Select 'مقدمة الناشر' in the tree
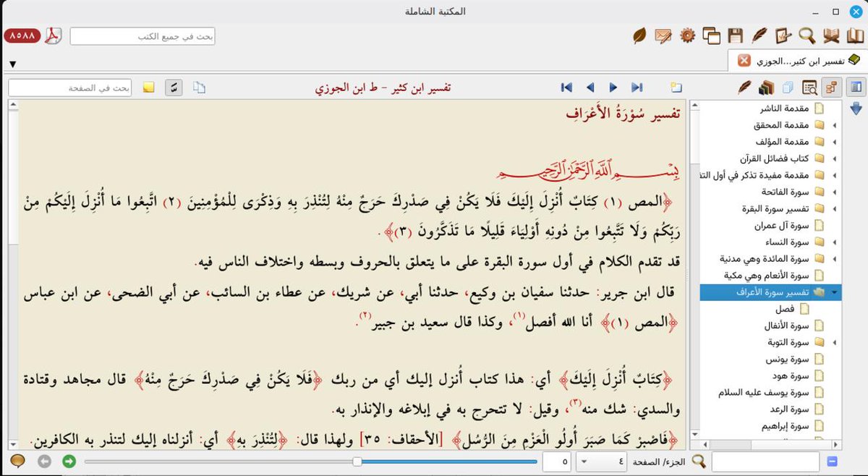The height and width of the screenshot is (476, 868). [x=784, y=109]
